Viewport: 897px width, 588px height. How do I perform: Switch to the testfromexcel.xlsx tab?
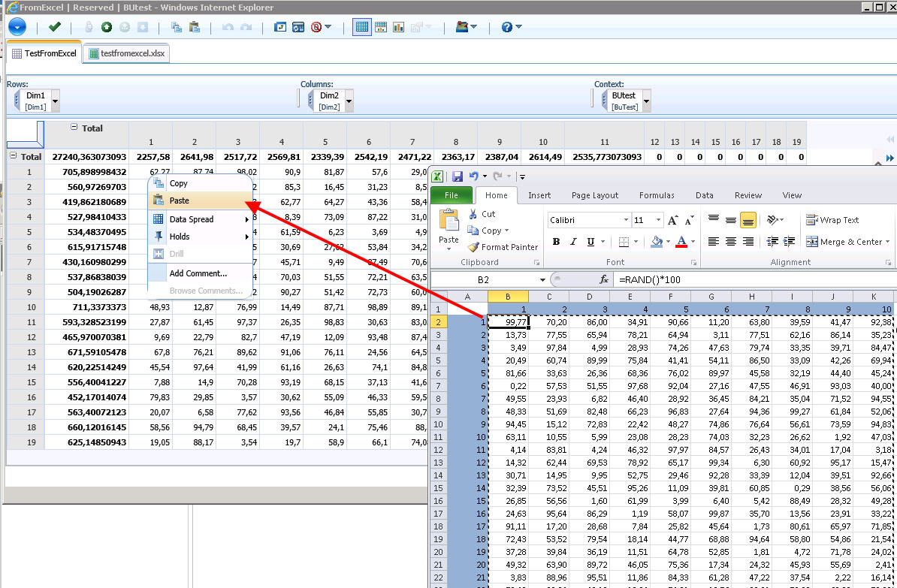tap(126, 53)
